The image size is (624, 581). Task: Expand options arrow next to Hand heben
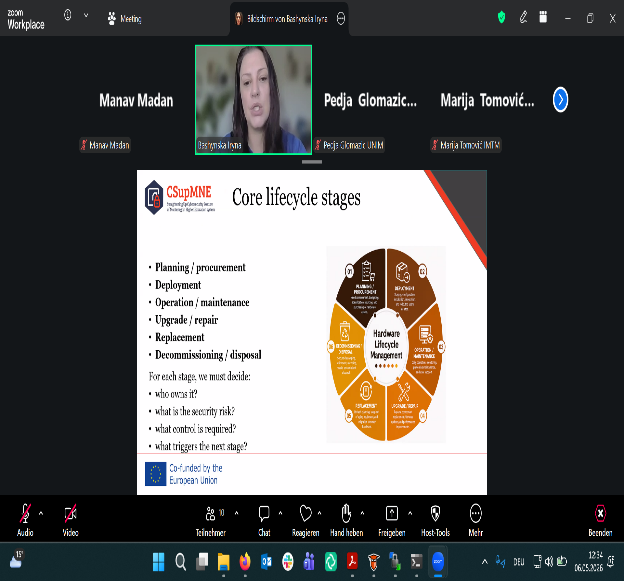[363, 513]
